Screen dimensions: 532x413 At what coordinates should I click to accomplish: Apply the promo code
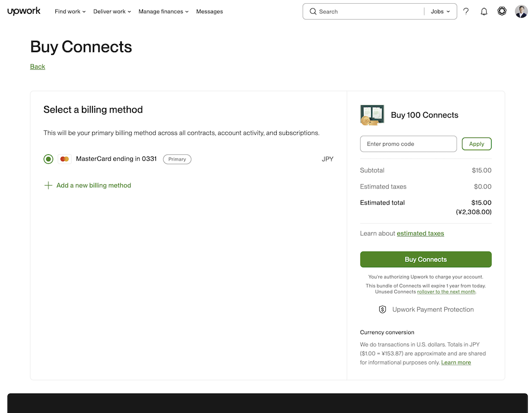point(476,144)
